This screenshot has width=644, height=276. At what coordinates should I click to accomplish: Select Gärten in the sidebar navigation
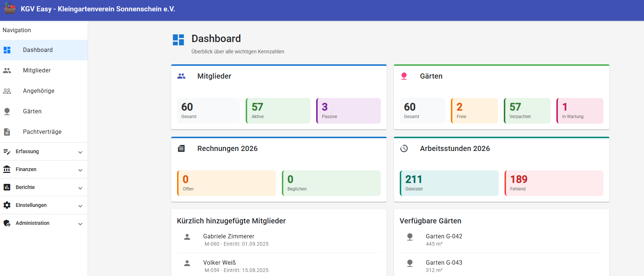point(44,111)
